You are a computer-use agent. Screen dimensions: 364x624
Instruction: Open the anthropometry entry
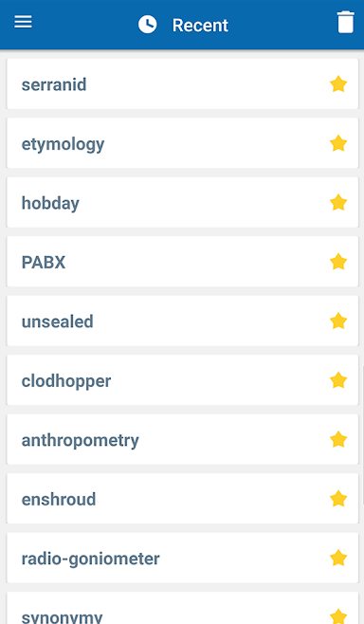click(183, 440)
